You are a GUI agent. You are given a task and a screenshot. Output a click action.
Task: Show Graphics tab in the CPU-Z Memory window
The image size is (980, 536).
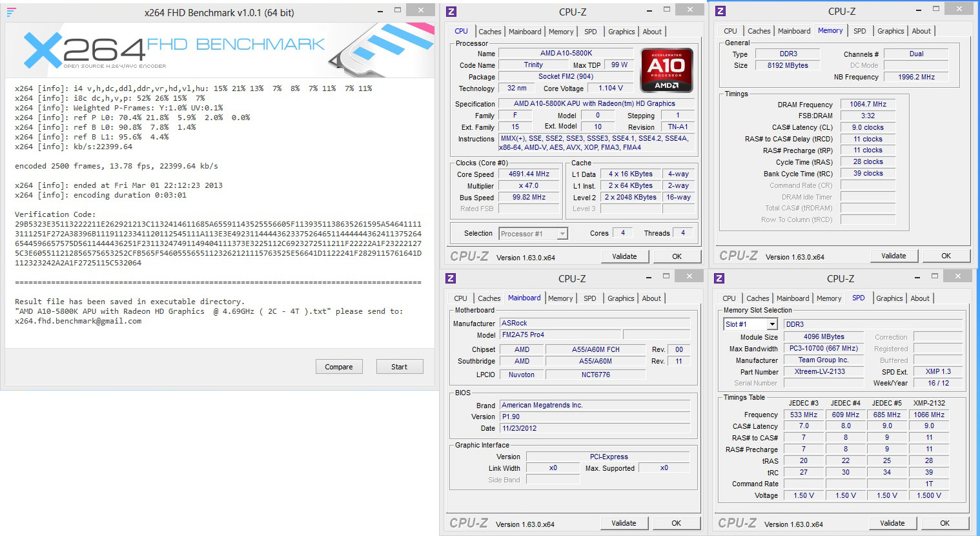[891, 31]
